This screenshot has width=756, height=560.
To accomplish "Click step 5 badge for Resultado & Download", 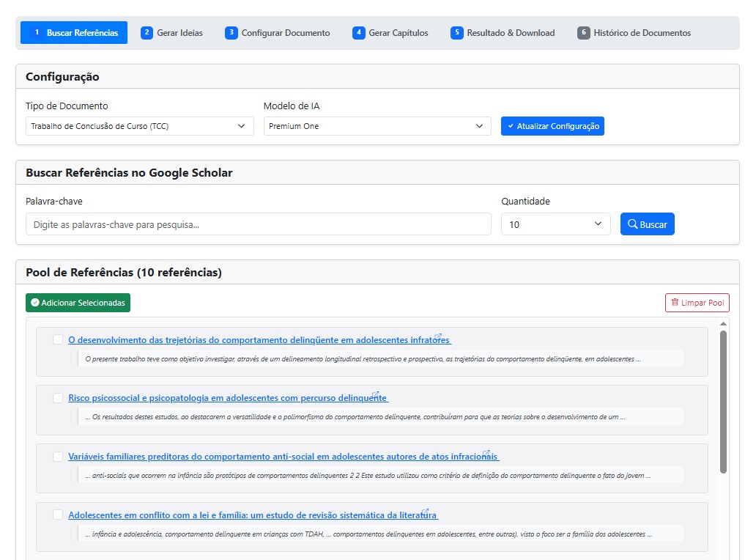I will pos(457,33).
